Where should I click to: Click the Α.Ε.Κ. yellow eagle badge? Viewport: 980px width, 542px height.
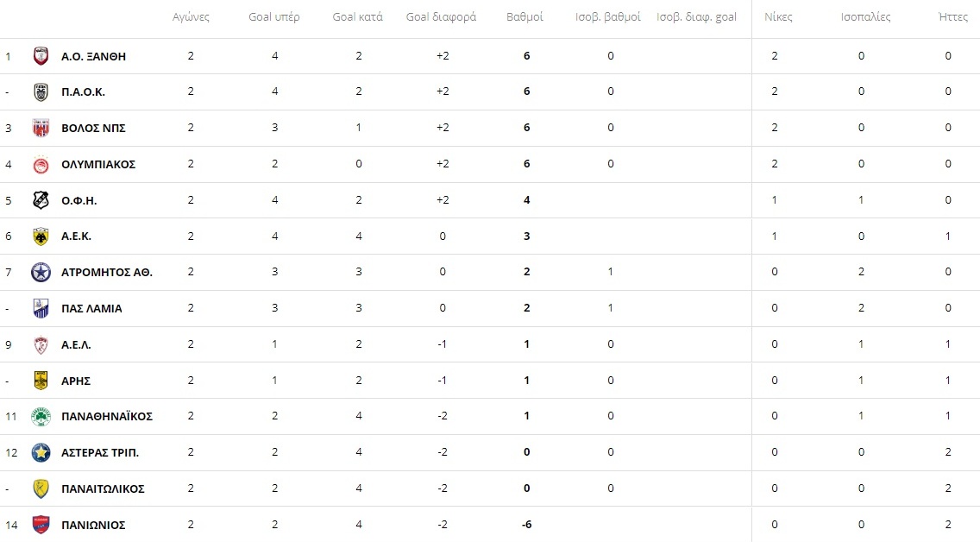[41, 236]
